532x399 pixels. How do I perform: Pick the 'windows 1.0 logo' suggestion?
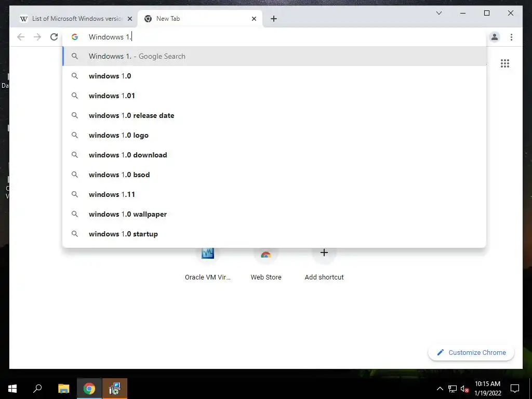coord(274,135)
